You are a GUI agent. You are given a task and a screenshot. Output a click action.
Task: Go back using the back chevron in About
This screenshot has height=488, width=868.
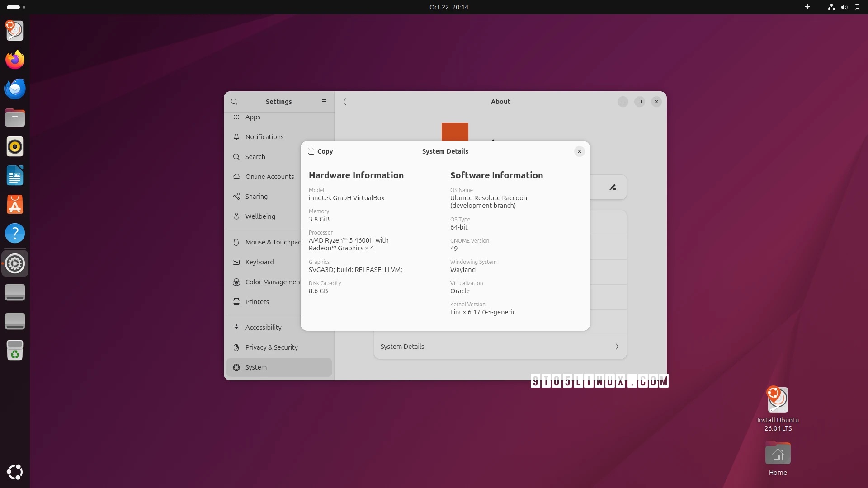(x=345, y=102)
